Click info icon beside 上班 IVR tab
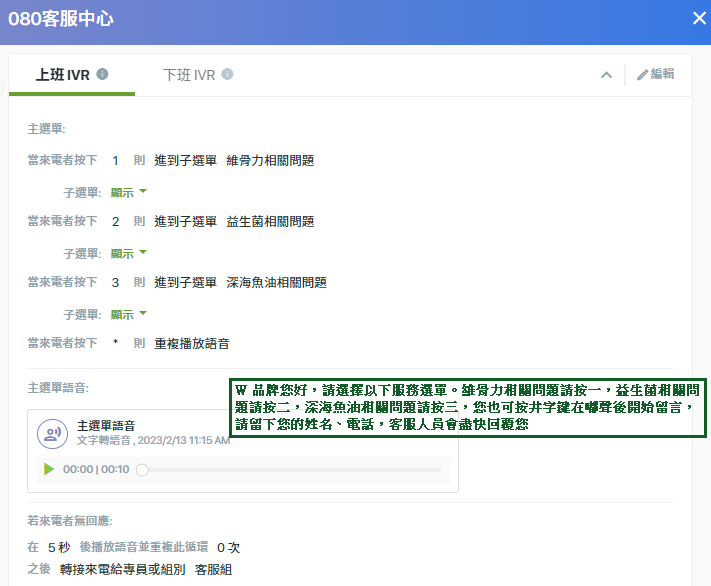This screenshot has width=711, height=586. pyautogui.click(x=102, y=74)
